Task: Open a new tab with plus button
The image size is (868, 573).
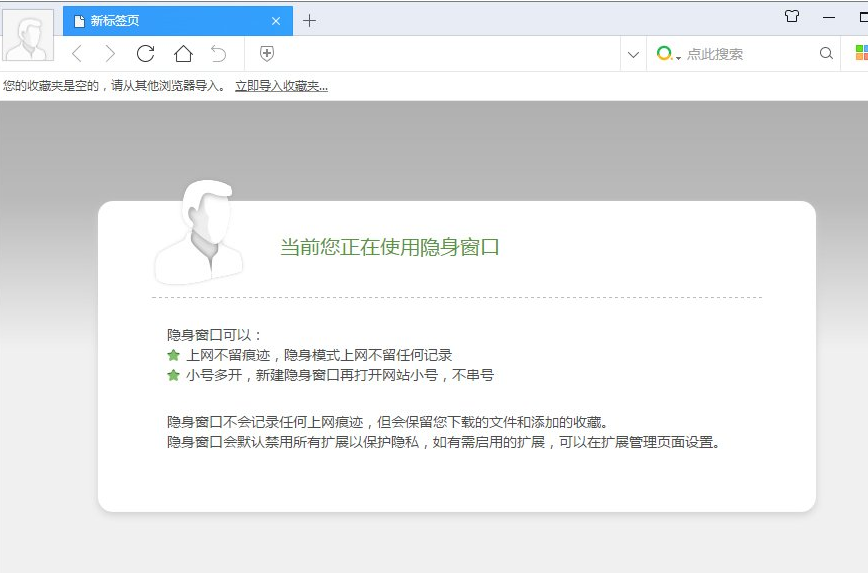Action: pyautogui.click(x=309, y=21)
